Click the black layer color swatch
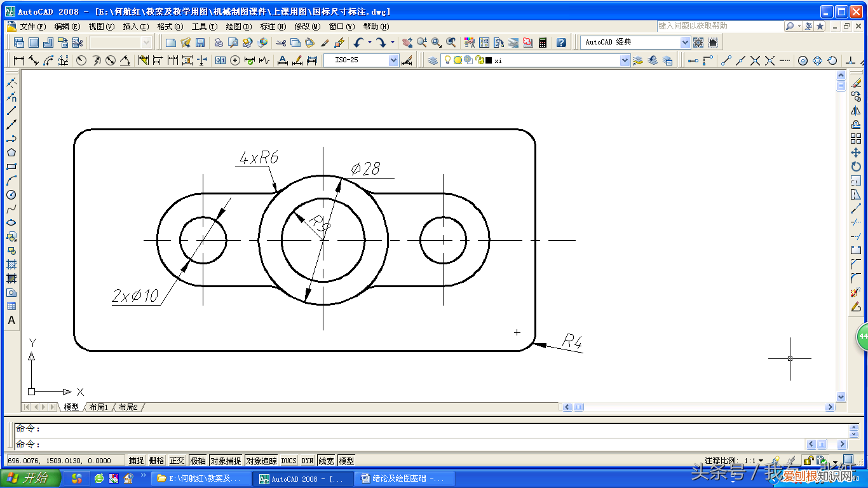 (x=488, y=60)
